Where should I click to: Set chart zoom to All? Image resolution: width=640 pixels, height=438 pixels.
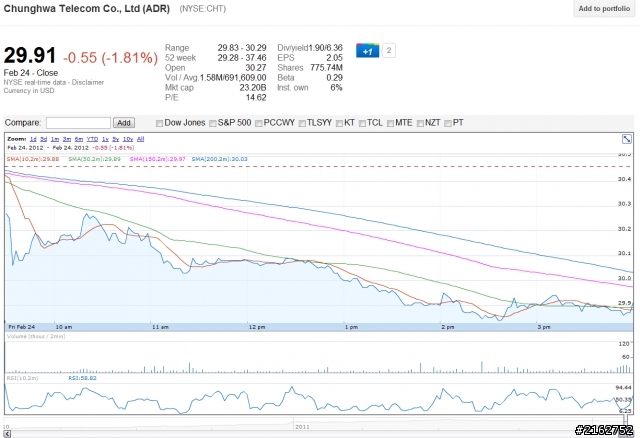[x=140, y=139]
